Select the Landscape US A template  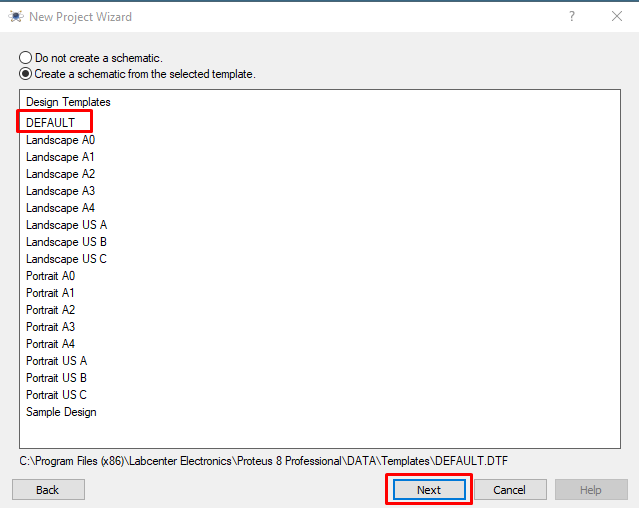click(66, 225)
